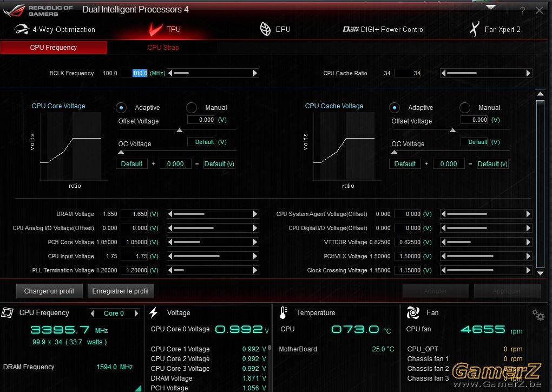
Task: Select Manual for CPU Core Voltage
Action: [192, 107]
